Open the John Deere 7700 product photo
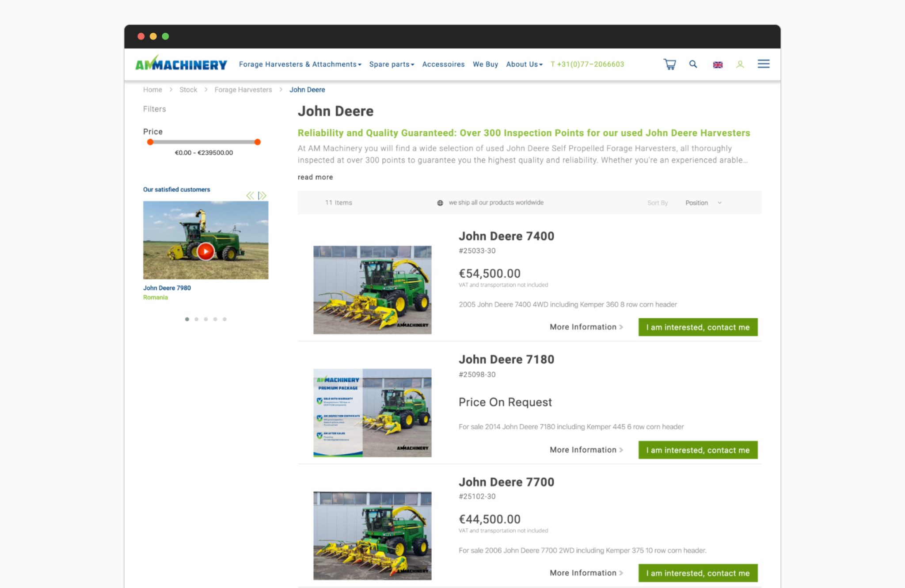Viewport: 905px width, 588px height. tap(373, 535)
